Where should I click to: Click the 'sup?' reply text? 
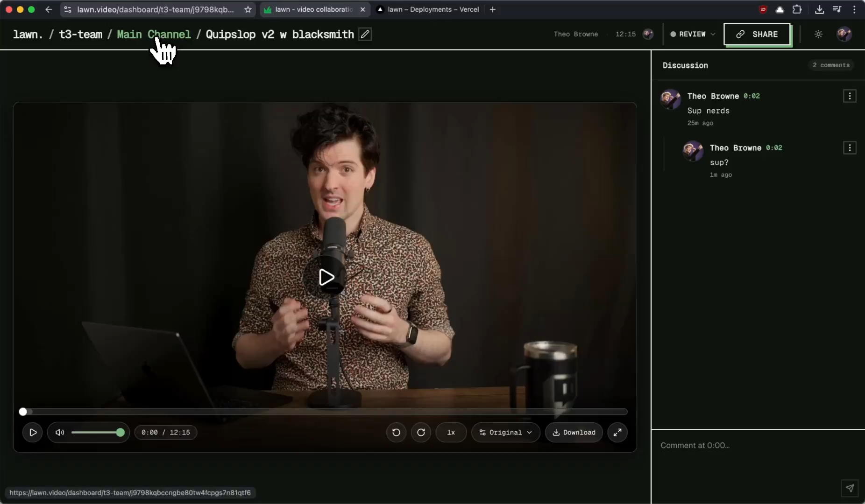[719, 162]
